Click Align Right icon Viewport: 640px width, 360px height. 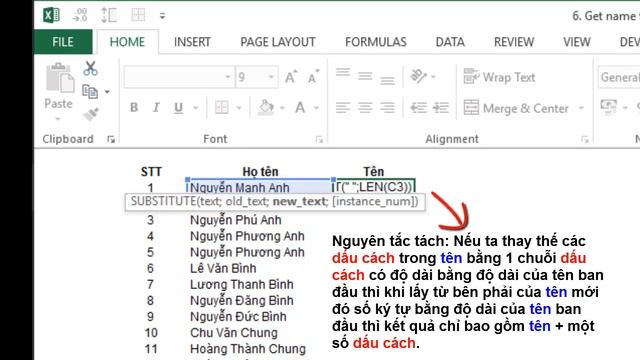tap(387, 108)
